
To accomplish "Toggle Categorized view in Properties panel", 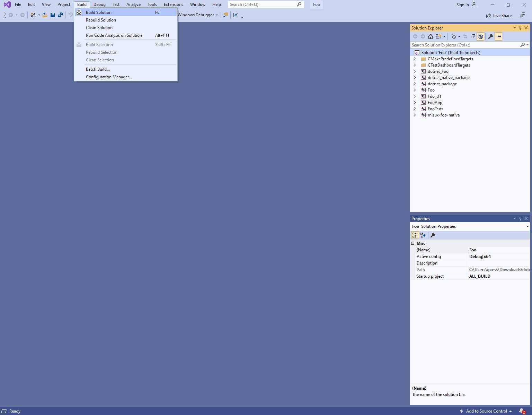I will tap(415, 235).
